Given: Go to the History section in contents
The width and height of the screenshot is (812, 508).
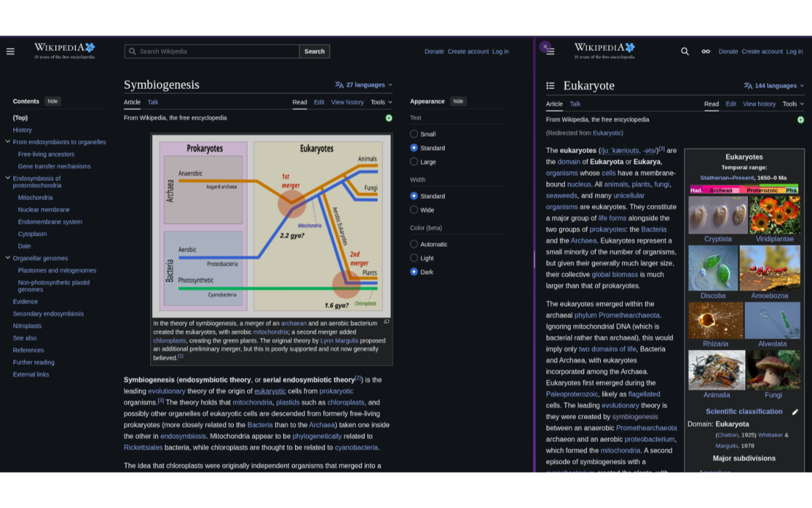Looking at the screenshot, I should coord(22,130).
